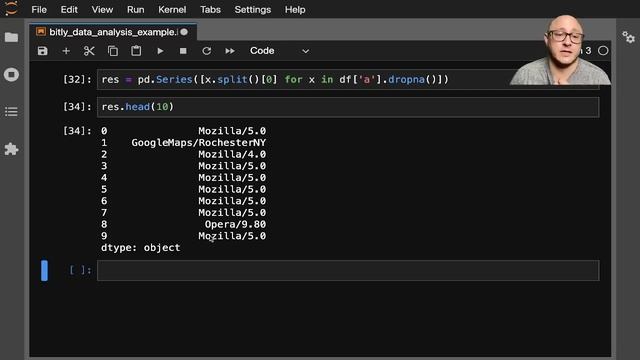
Task: Select the blue active cell collapser bar
Action: pyautogui.click(x=44, y=270)
